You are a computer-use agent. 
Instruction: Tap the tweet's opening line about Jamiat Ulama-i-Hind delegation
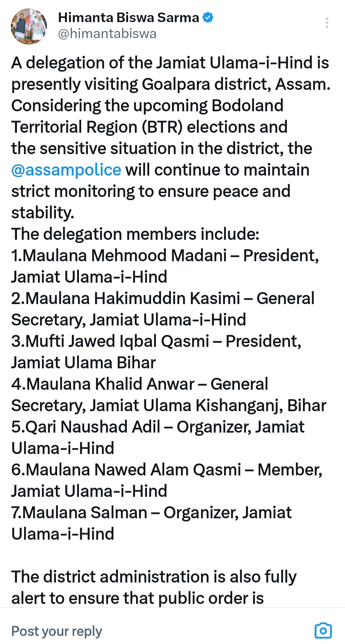tap(170, 63)
